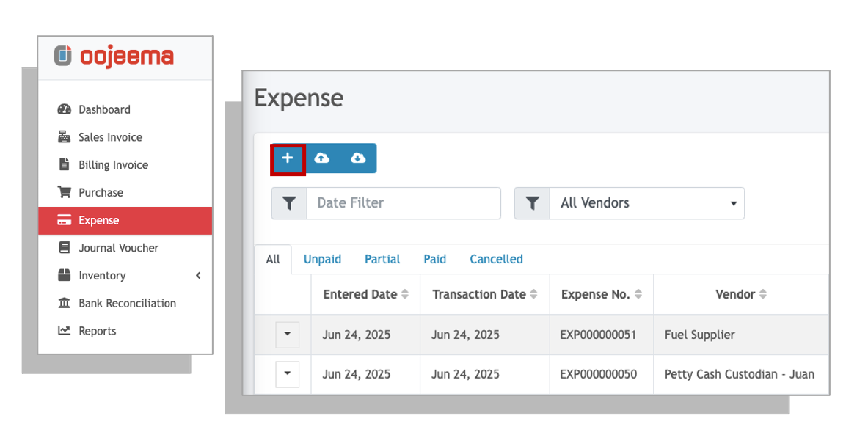Image resolution: width=868 pixels, height=446 pixels.
Task: Click the funnel icon beside All Vendors
Action: (532, 203)
